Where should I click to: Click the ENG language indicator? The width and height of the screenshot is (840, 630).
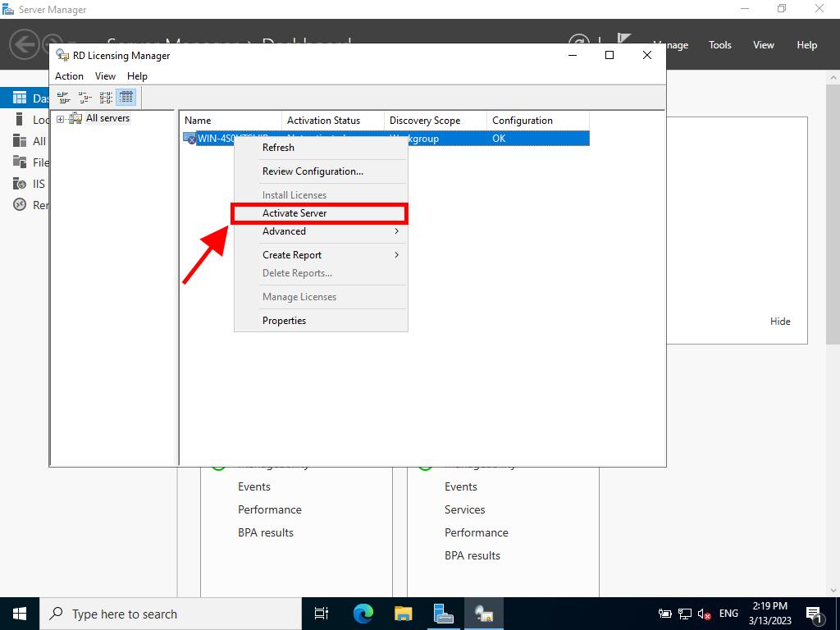click(728, 614)
